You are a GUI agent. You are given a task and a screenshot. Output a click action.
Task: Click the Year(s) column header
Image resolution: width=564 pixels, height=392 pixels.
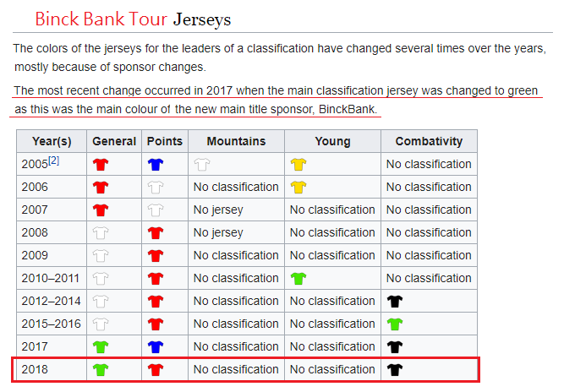pos(52,141)
